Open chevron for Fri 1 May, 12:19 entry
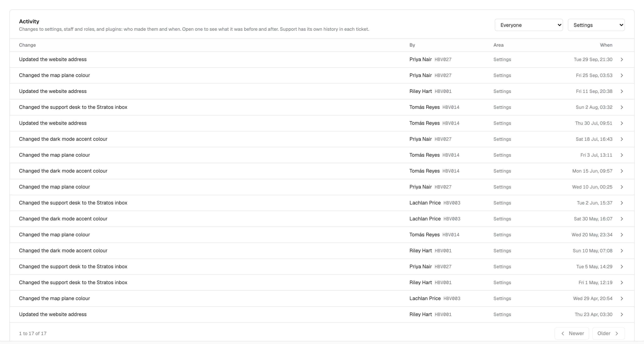644x344 pixels. tap(622, 283)
